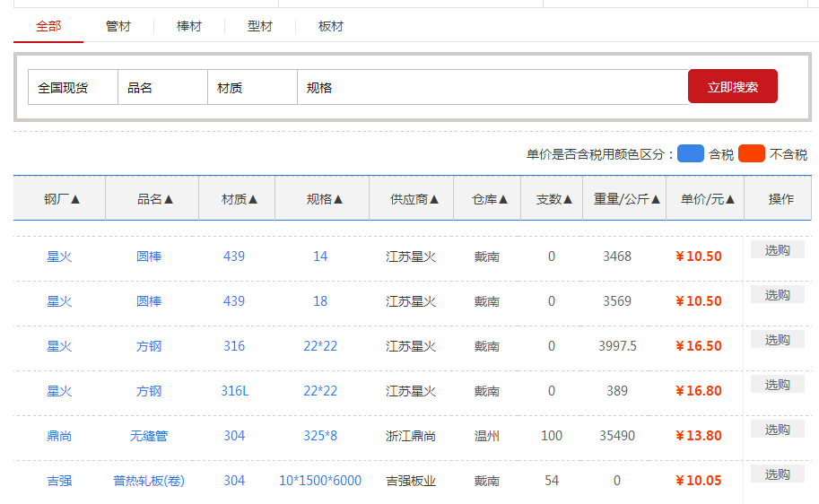Open the 全国现货 location dropdown
Viewport: 819px width, 504px height.
[73, 88]
